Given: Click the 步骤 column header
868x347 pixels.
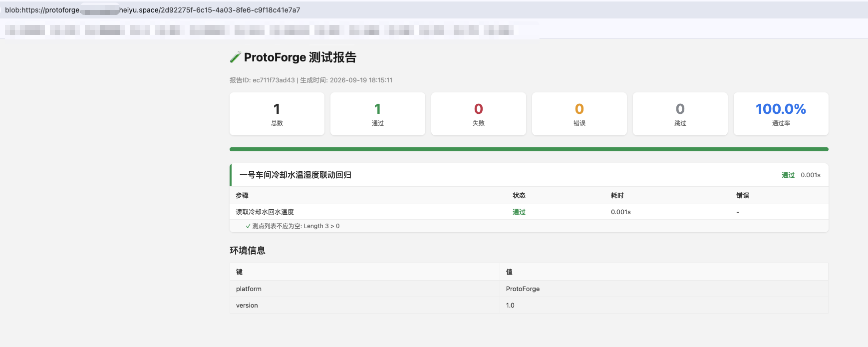Looking at the screenshot, I should click(242, 196).
